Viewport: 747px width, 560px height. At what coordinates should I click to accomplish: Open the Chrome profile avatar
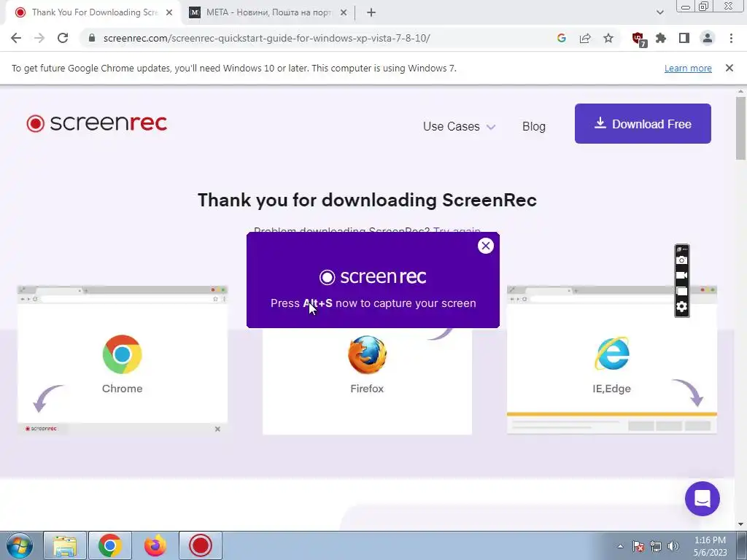tap(708, 38)
